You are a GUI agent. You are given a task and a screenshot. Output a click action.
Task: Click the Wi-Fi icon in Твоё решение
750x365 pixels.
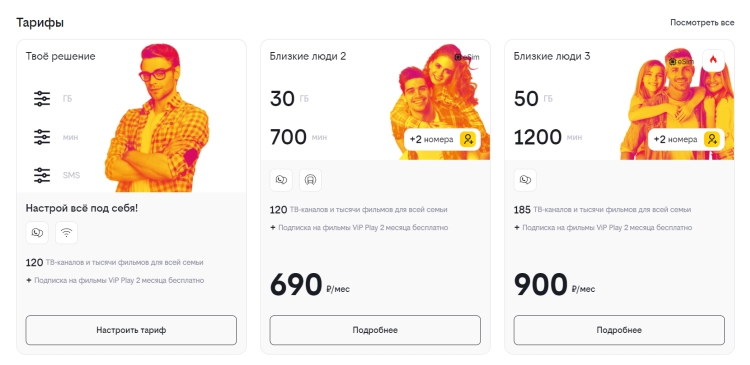66,233
